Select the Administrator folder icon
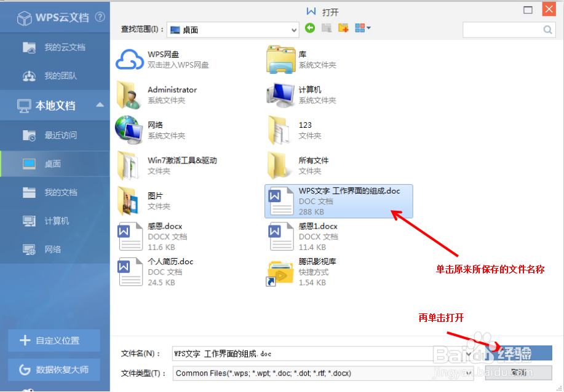This screenshot has width=564, height=392. click(x=129, y=95)
